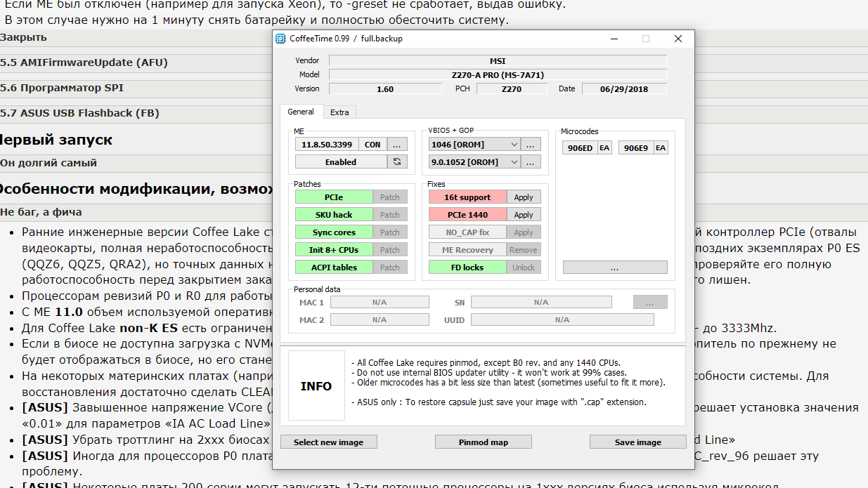The image size is (868, 488).
Task: Click the Personal data '...' button
Action: pos(650,302)
